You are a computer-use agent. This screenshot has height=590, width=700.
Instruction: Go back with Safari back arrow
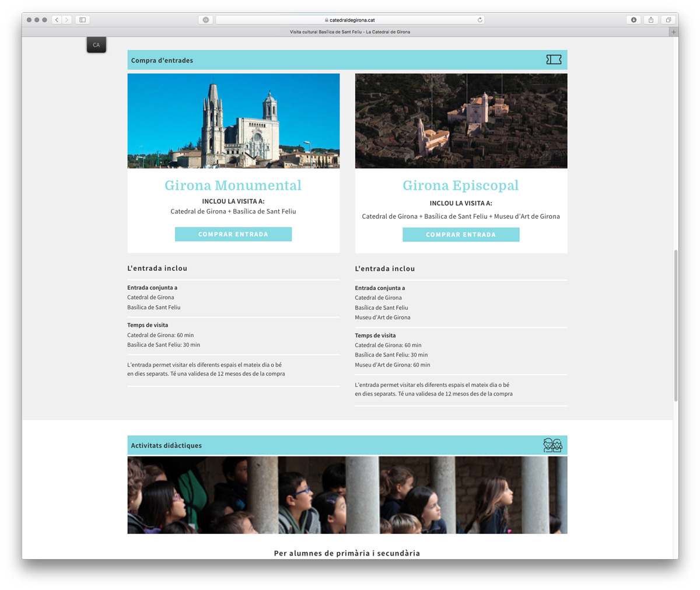pyautogui.click(x=57, y=20)
